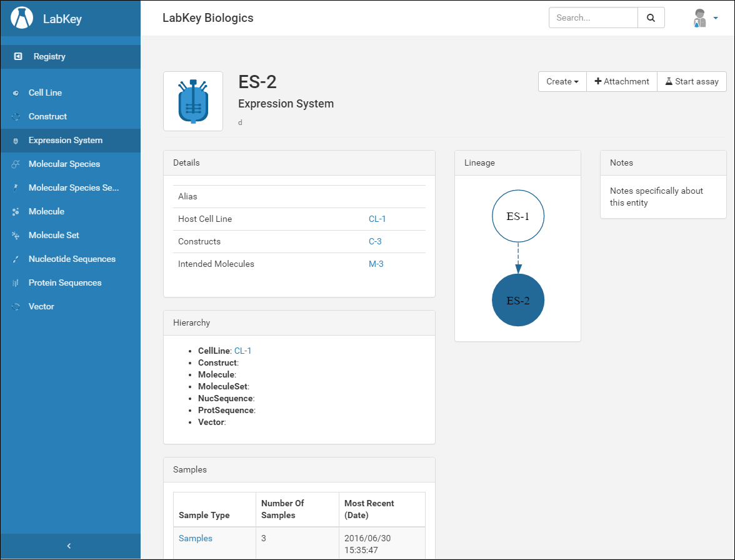Click the LabKey flask logo icon
Screen dimensions: 735x560
click(x=21, y=17)
